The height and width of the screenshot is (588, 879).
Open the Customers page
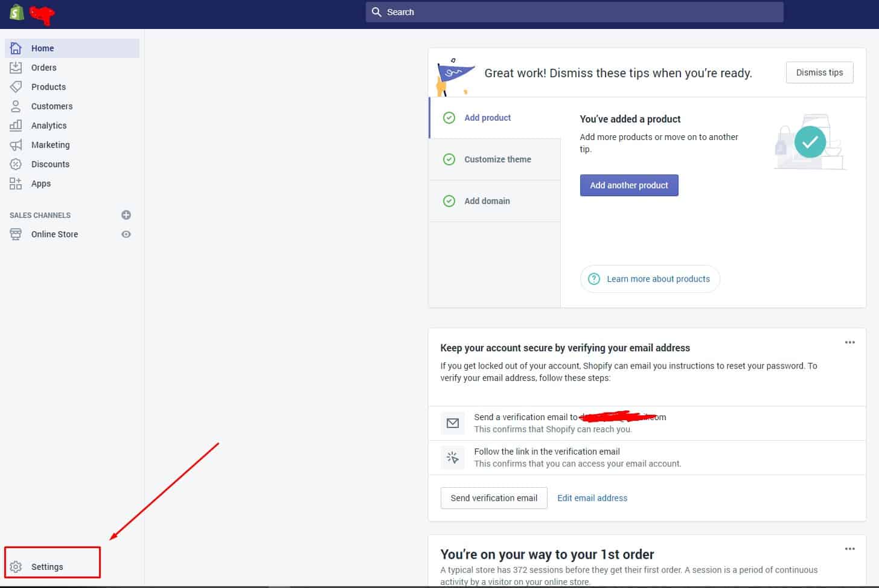click(51, 106)
